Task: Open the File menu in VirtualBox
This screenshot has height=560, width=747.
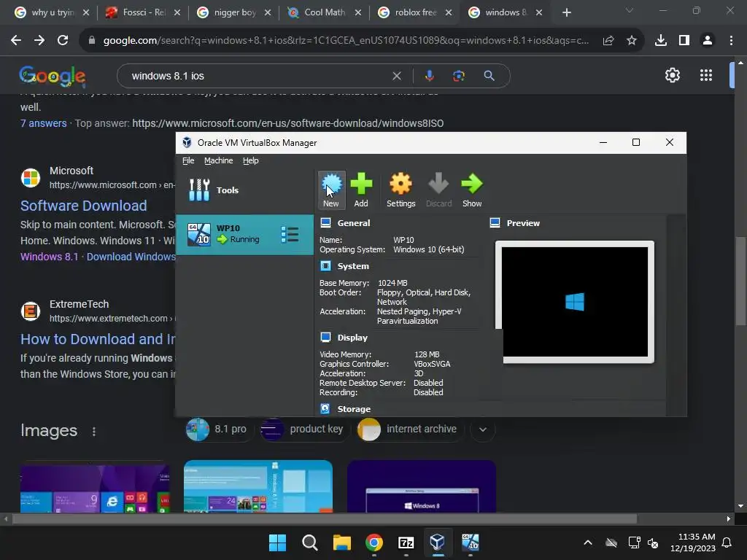Action: (188, 160)
